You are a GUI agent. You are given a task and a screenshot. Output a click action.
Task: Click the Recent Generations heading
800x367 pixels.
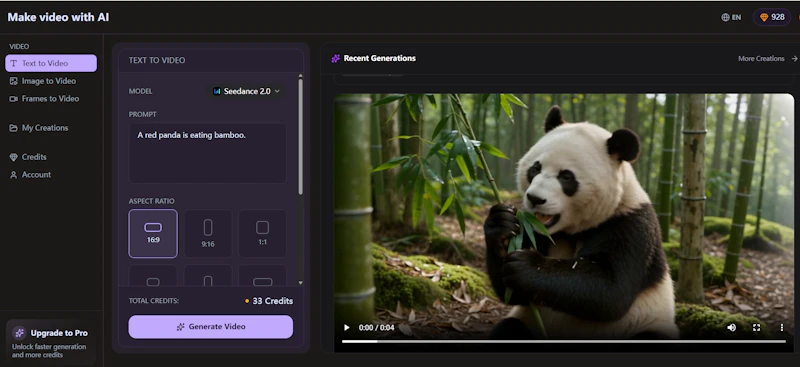(x=380, y=58)
